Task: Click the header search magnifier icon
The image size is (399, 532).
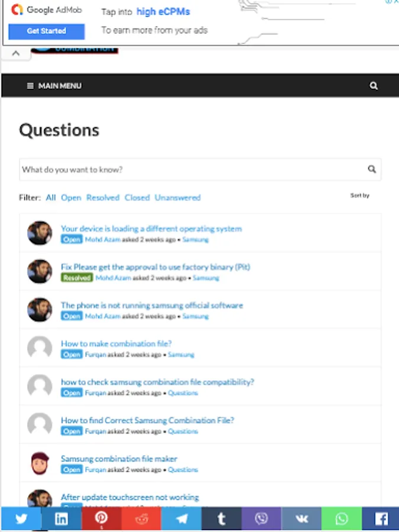Action: (x=374, y=86)
